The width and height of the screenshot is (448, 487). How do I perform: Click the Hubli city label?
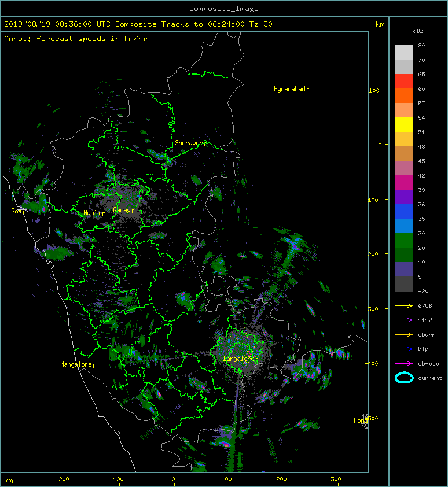pos(93,213)
